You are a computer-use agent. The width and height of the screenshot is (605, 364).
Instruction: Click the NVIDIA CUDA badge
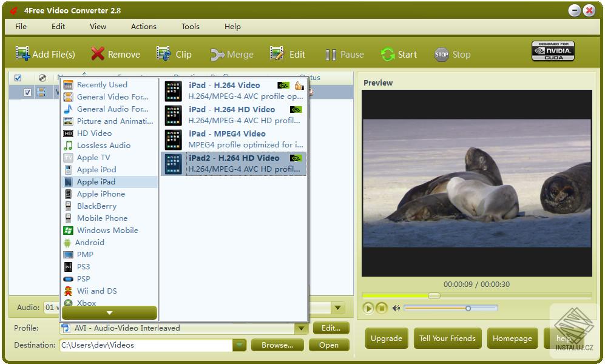tap(554, 52)
